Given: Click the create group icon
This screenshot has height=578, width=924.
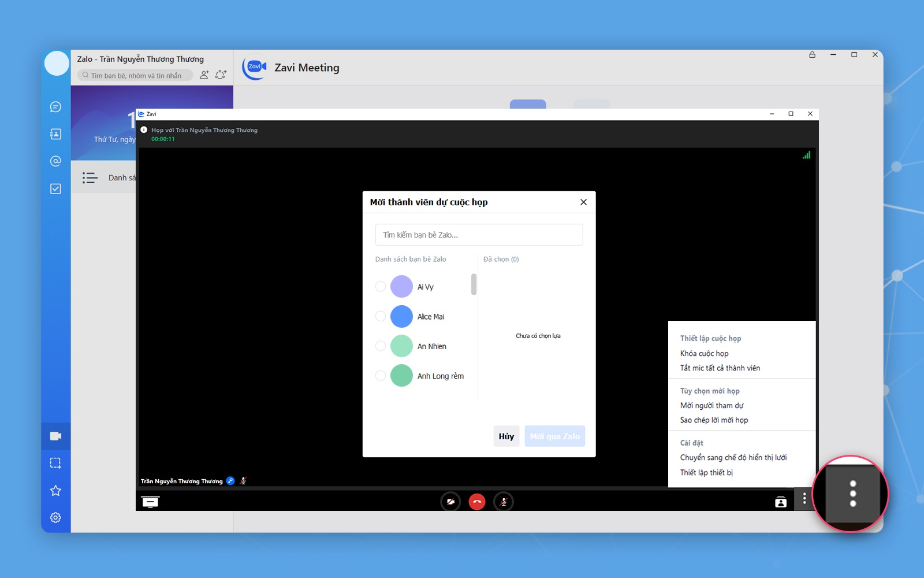Looking at the screenshot, I should pyautogui.click(x=221, y=75).
